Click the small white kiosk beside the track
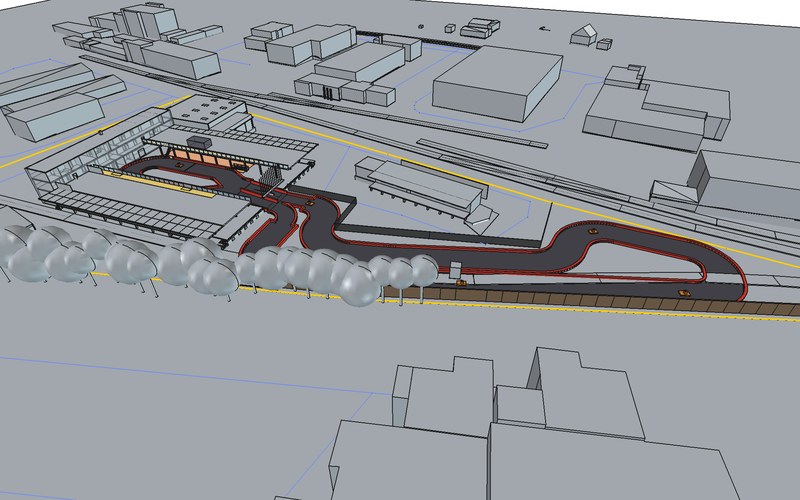 click(455, 269)
